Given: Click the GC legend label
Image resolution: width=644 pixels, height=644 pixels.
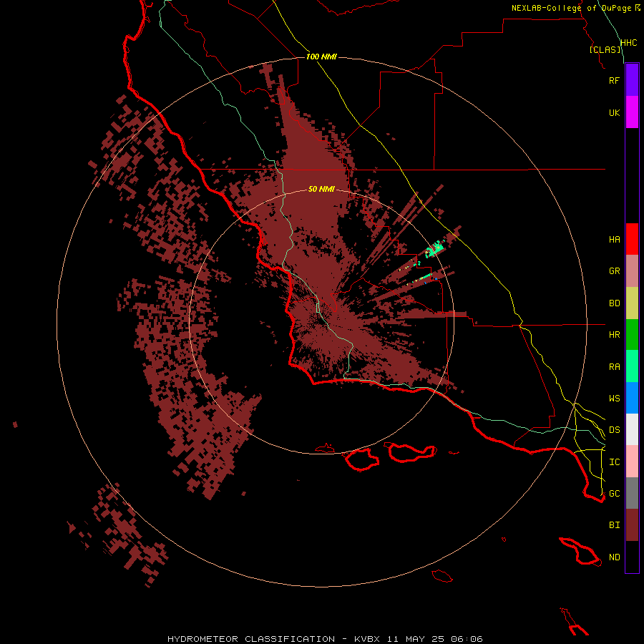Looking at the screenshot, I should click(x=614, y=493).
